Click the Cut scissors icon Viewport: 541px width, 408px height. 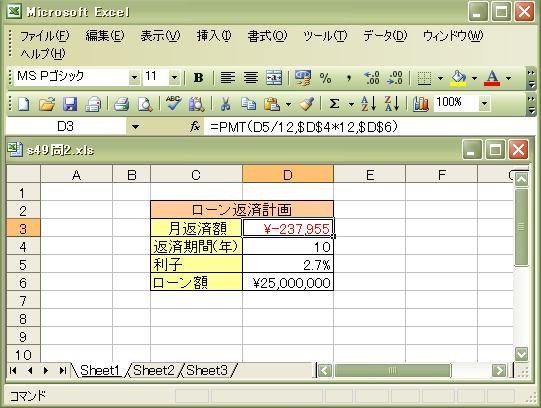coord(225,104)
